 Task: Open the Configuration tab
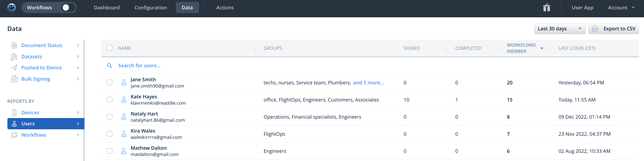150,8
